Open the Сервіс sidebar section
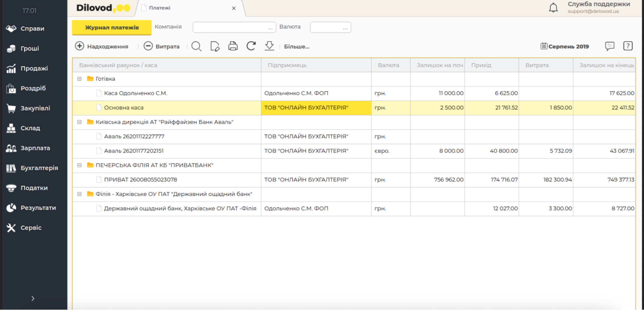The width and height of the screenshot is (644, 310). 24,228
